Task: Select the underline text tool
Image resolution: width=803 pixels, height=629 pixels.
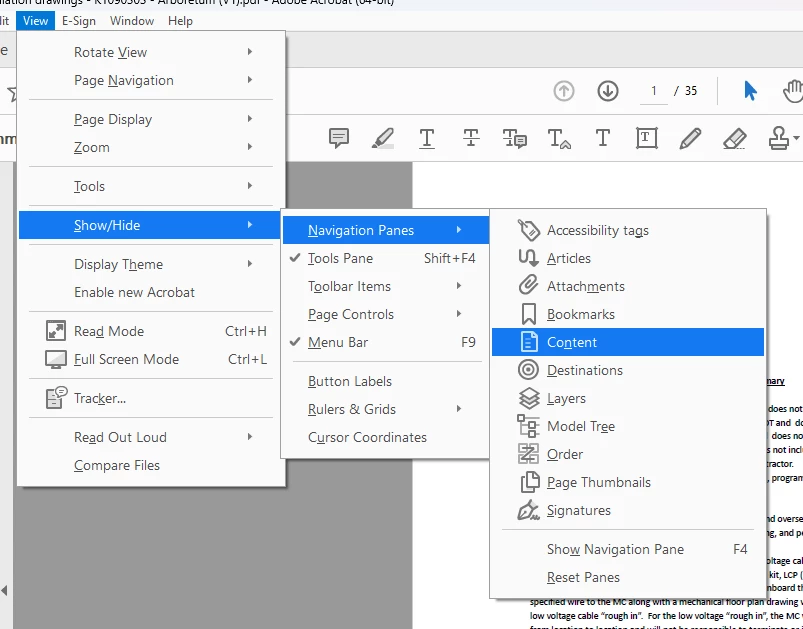Action: tap(427, 138)
